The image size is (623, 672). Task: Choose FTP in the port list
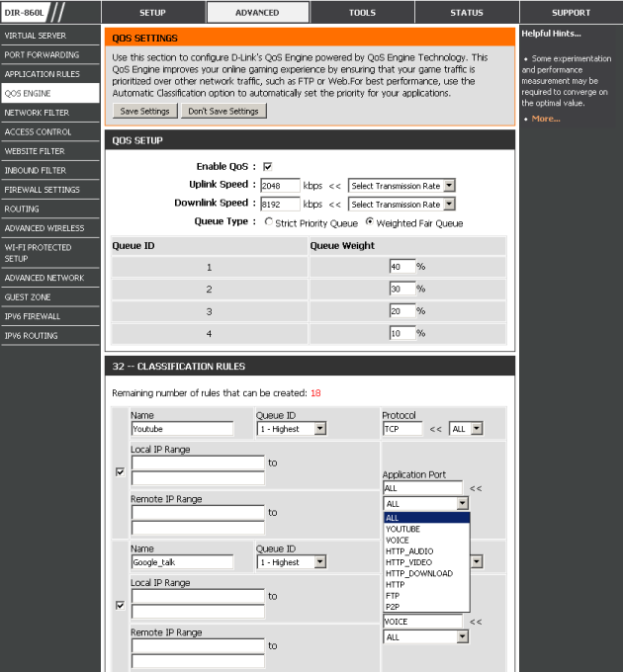pyautogui.click(x=426, y=596)
